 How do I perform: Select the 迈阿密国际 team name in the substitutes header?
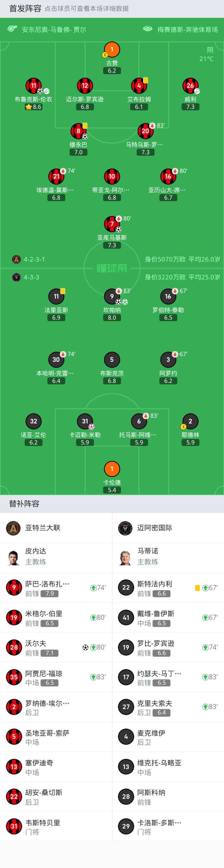[x=155, y=528]
